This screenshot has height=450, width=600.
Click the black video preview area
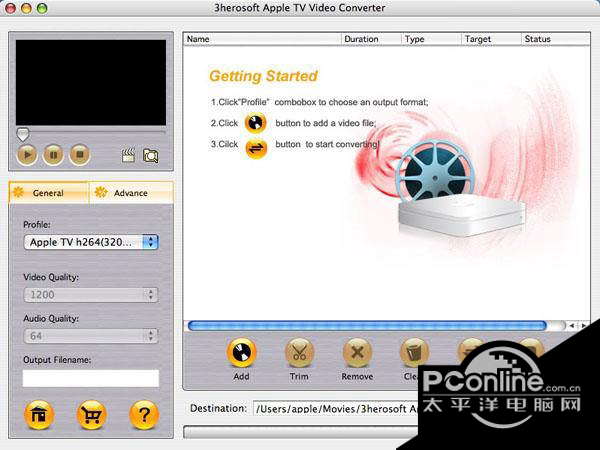click(x=91, y=83)
